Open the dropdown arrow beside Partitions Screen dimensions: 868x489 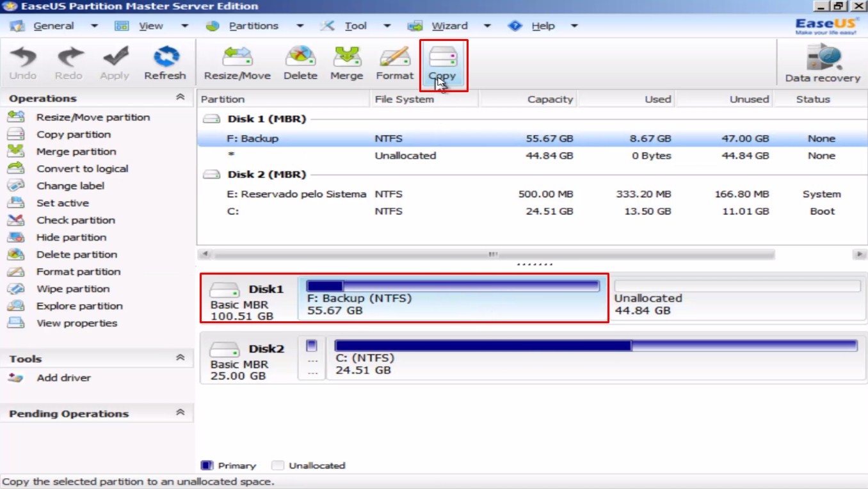point(300,26)
